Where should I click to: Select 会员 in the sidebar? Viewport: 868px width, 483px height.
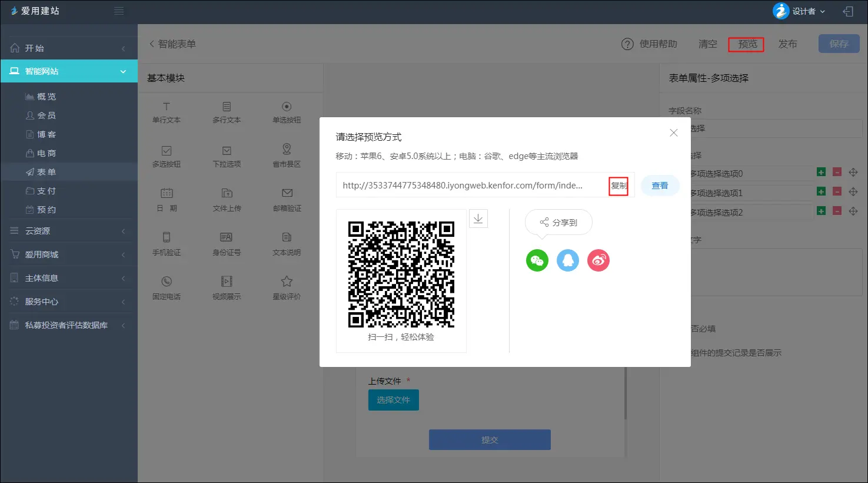click(46, 115)
